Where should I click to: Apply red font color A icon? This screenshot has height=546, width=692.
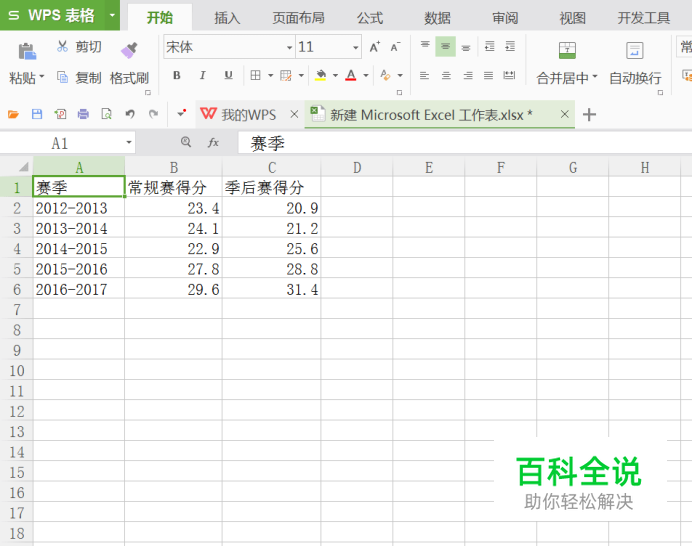pyautogui.click(x=351, y=75)
